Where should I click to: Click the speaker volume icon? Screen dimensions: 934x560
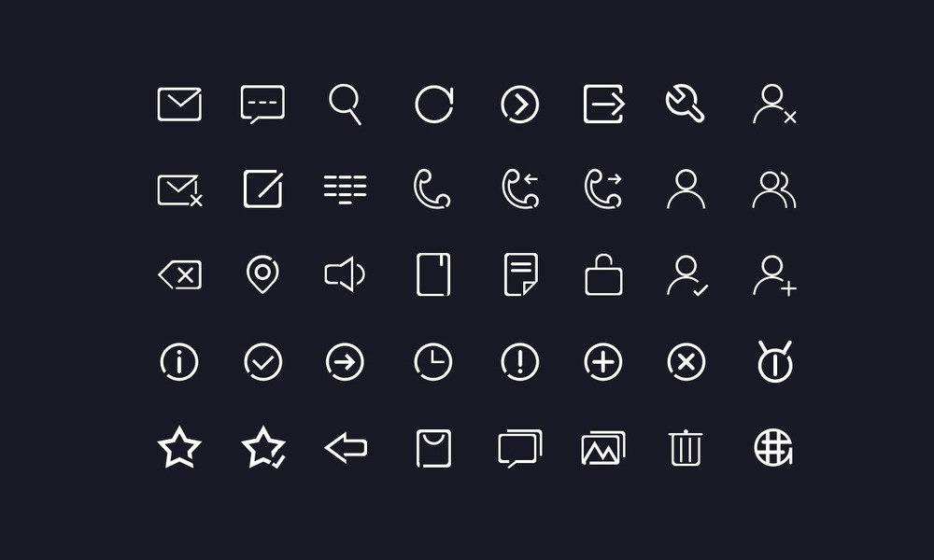[345, 274]
